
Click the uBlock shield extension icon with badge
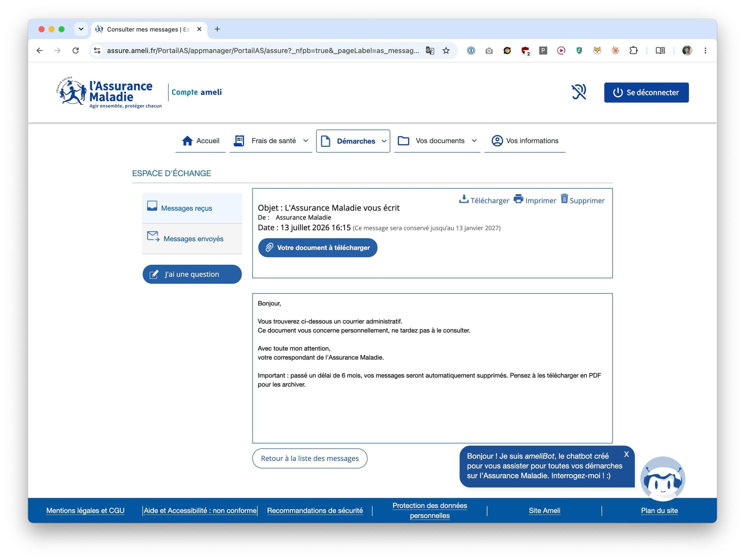click(526, 51)
